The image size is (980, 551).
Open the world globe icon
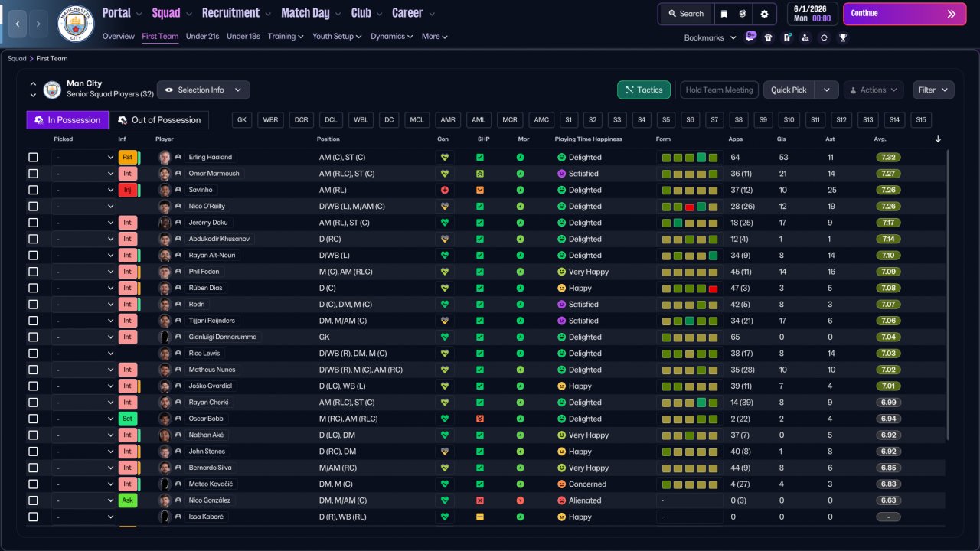pos(743,14)
